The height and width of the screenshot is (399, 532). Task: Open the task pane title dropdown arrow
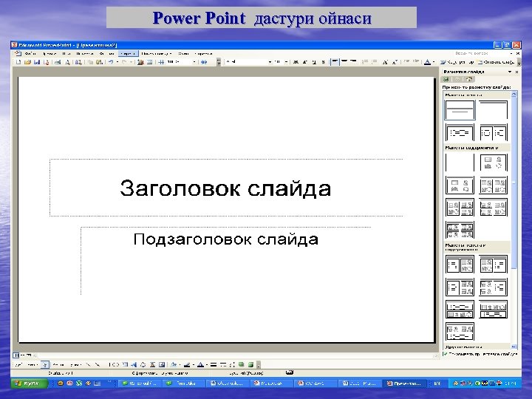tap(510, 72)
